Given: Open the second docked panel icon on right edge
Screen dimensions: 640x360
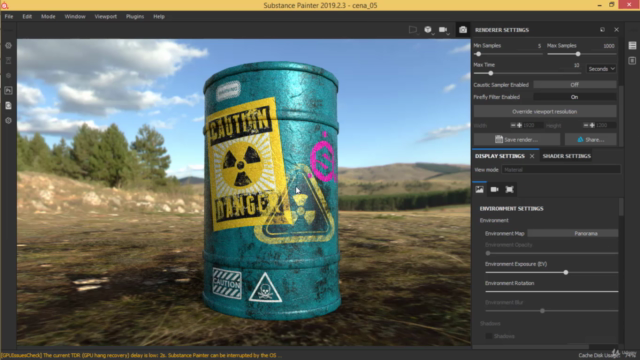Looking at the screenshot, I should point(632,61).
